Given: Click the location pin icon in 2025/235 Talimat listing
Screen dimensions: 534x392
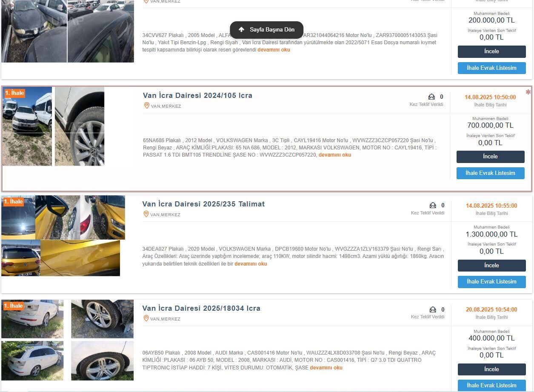Looking at the screenshot, I should pos(146,214).
